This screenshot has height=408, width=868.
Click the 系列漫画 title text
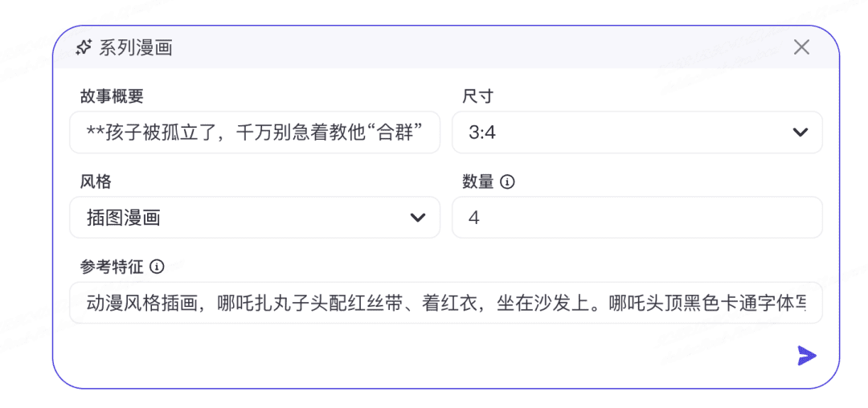(x=136, y=48)
